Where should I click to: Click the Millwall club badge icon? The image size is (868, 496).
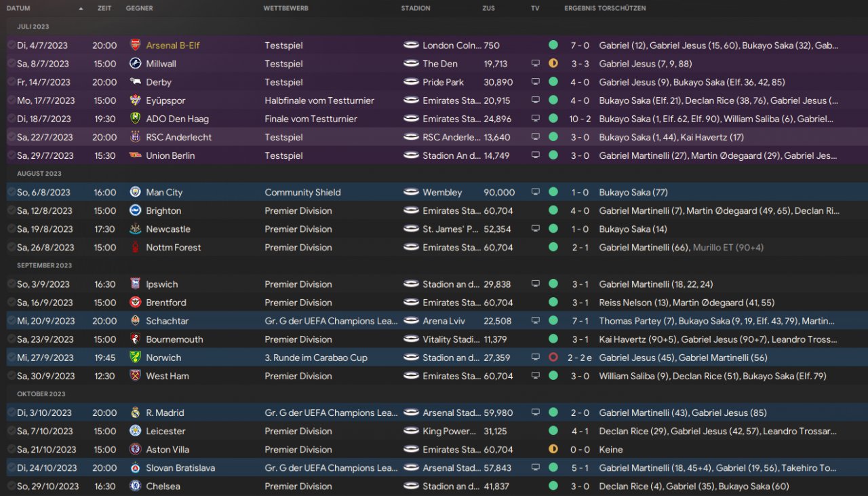click(136, 64)
